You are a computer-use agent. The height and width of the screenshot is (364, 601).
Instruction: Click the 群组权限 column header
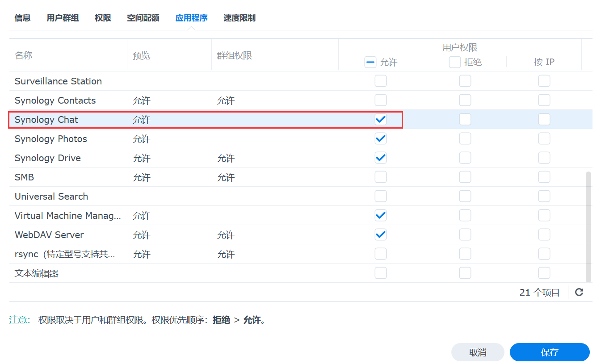pyautogui.click(x=235, y=55)
